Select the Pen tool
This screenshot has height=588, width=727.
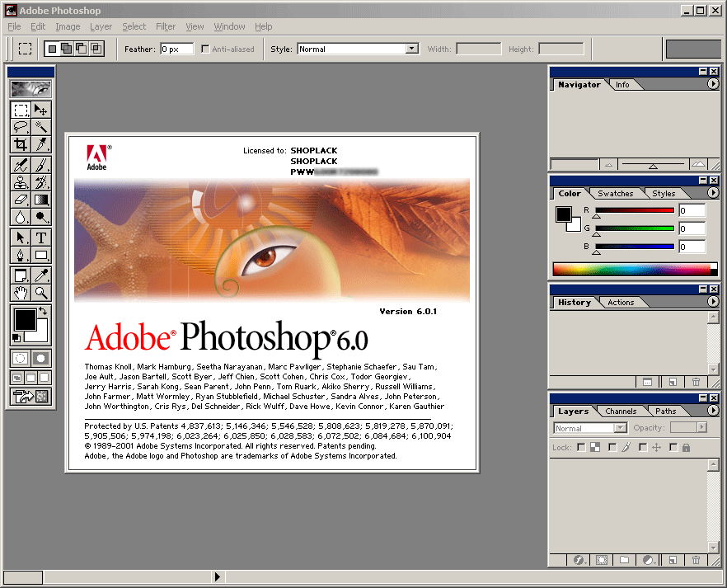21,255
